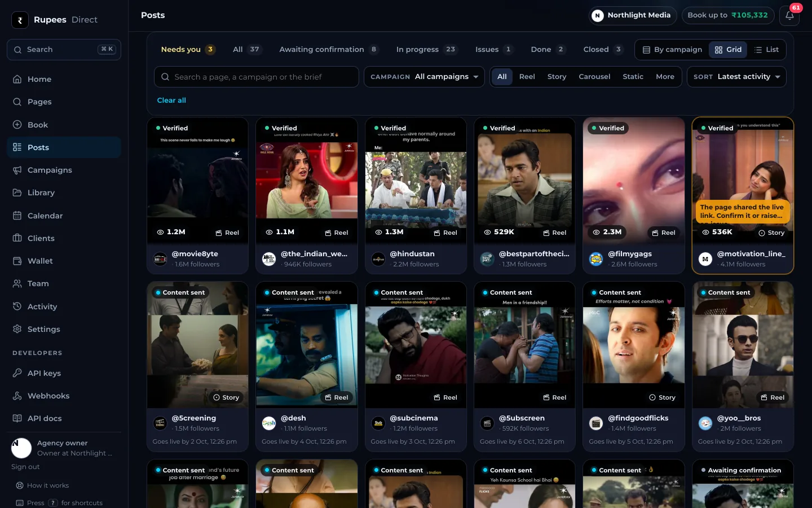Open API keys page

click(64, 373)
